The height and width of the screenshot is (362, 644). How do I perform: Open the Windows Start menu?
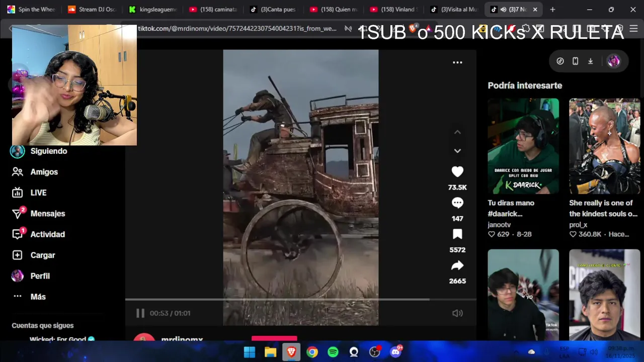(x=250, y=352)
